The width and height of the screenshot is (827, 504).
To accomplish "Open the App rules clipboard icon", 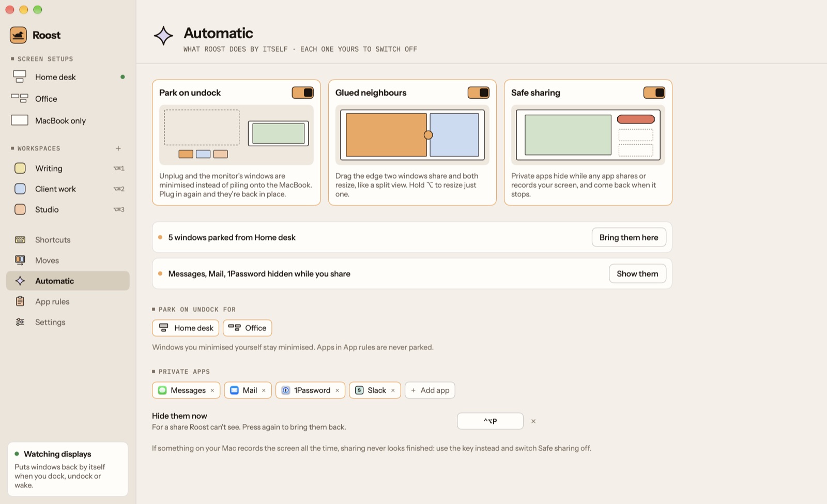I will (20, 301).
